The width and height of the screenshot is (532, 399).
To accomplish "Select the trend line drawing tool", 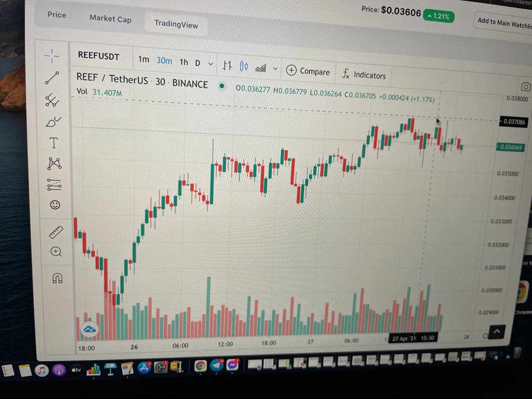I will (52, 78).
